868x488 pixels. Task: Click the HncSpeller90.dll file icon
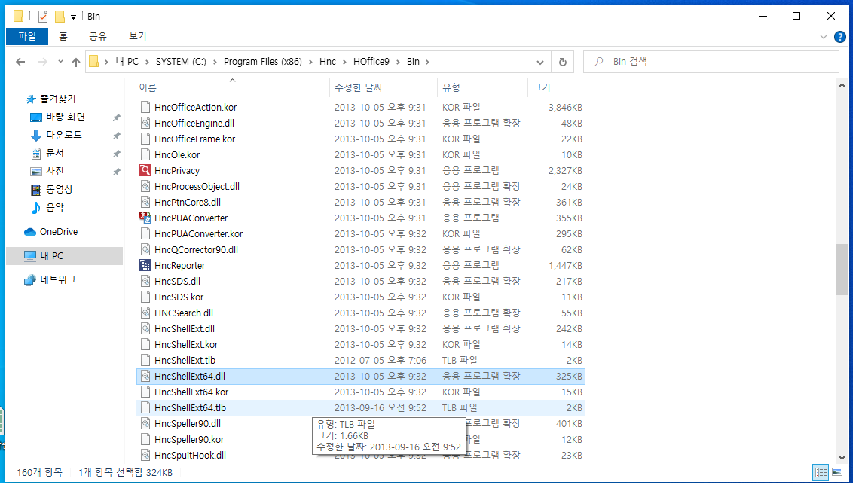[145, 424]
